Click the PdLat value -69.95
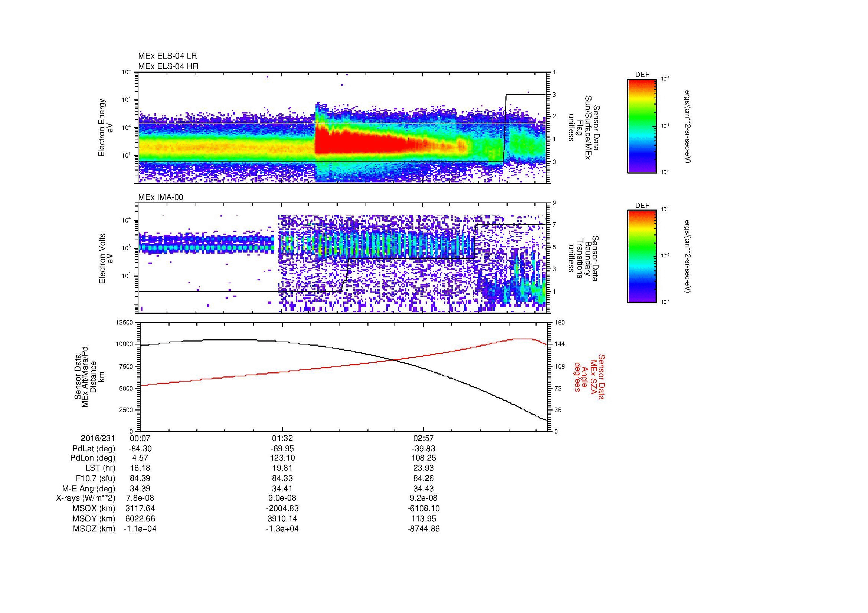This screenshot has width=868, height=613. point(282,449)
